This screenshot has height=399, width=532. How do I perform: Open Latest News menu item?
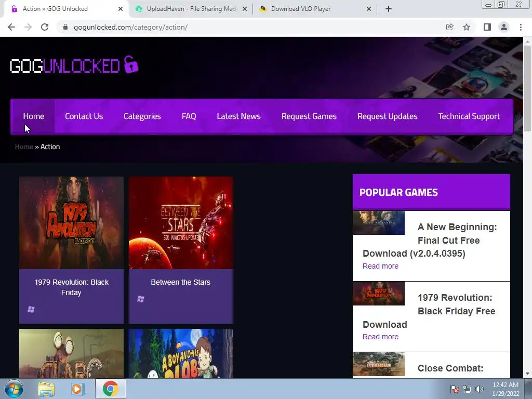(238, 116)
